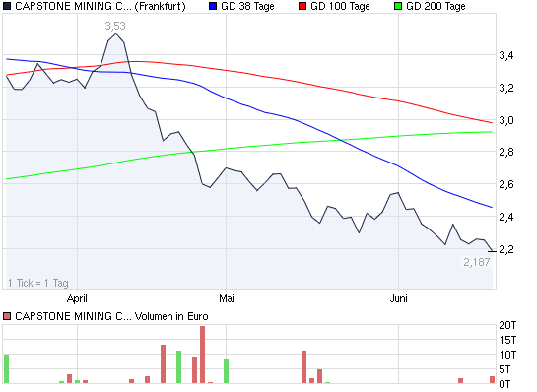This screenshot has width=537, height=392.
Task: Click the peak value label '3,53'
Action: tap(115, 26)
